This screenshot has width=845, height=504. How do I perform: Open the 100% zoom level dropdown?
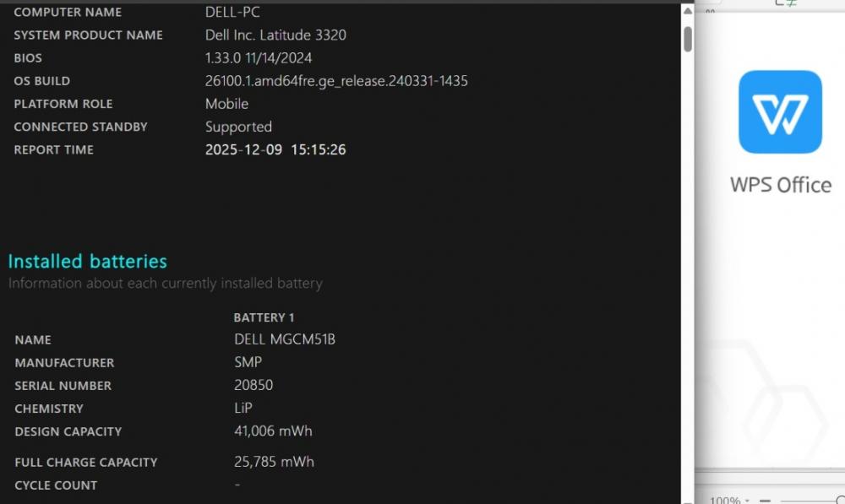730,501
